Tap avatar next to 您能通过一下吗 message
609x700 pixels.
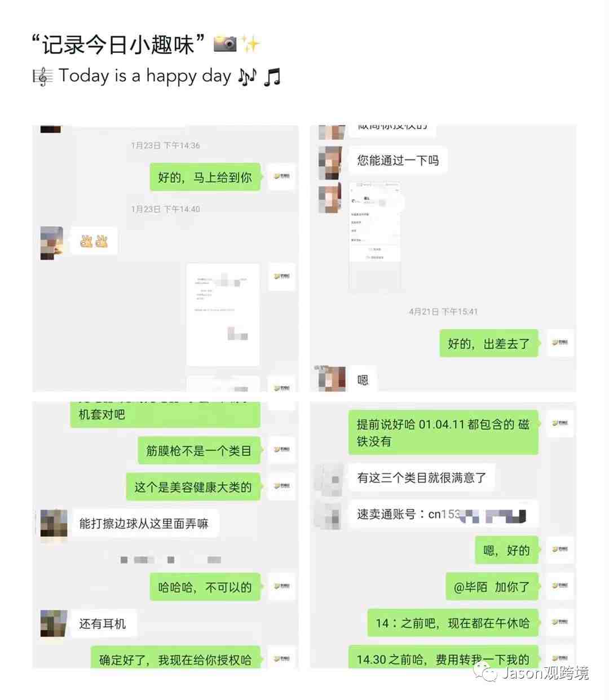330,162
